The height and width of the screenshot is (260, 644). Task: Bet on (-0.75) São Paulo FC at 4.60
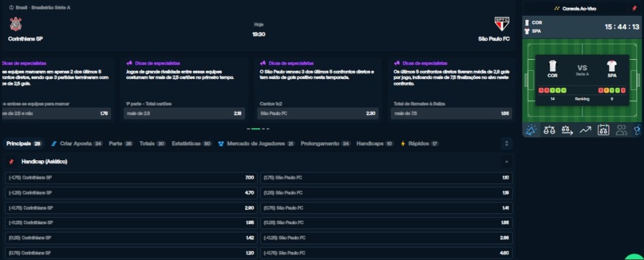386,253
